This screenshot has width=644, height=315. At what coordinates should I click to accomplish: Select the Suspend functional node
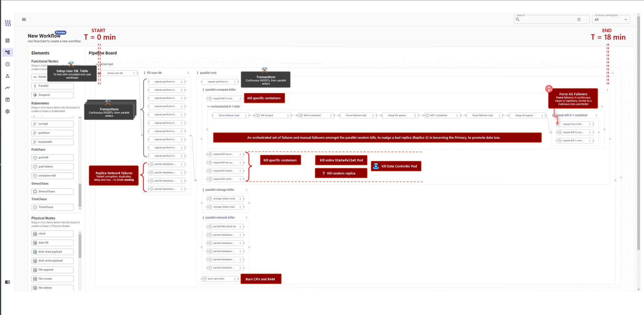52,95
